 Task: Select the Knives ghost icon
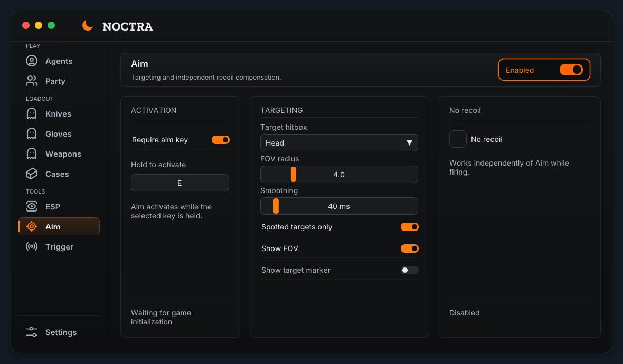point(32,114)
